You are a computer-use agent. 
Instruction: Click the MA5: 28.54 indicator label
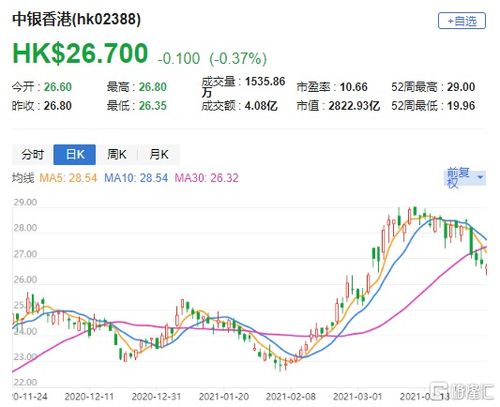(x=68, y=178)
